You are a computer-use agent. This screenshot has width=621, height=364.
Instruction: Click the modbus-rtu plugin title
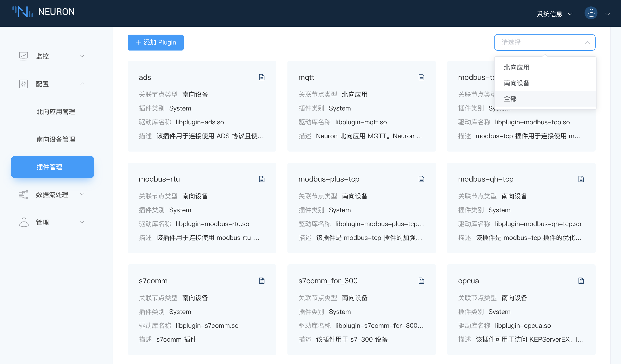pos(159,179)
